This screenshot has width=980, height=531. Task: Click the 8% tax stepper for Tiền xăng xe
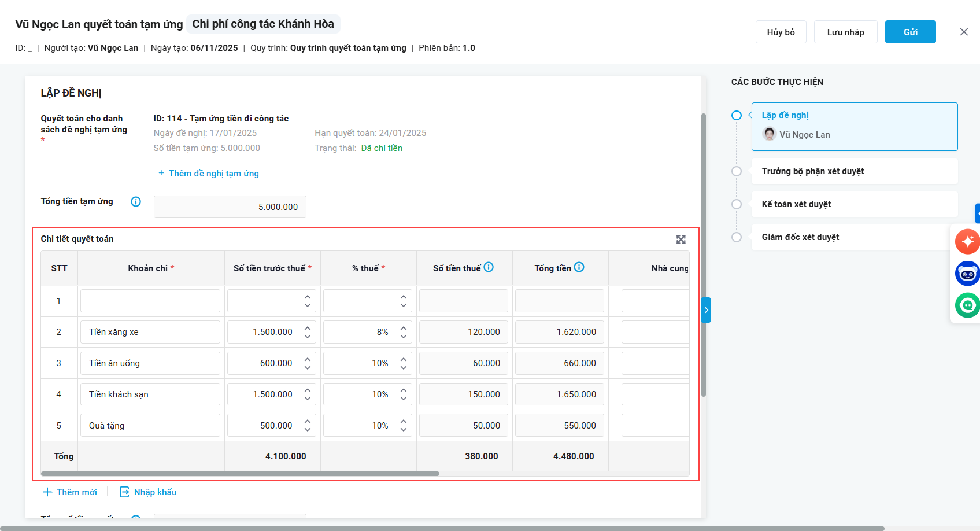point(404,332)
